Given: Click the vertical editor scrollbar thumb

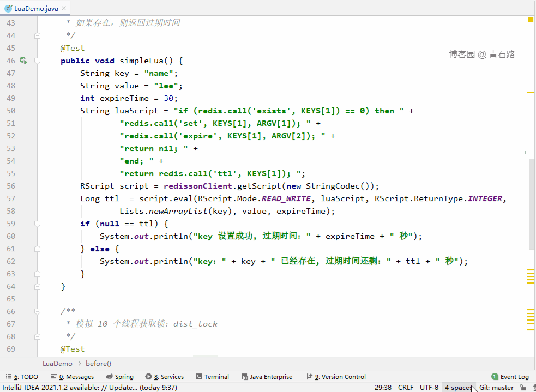Looking at the screenshot, I should [x=532, y=204].
